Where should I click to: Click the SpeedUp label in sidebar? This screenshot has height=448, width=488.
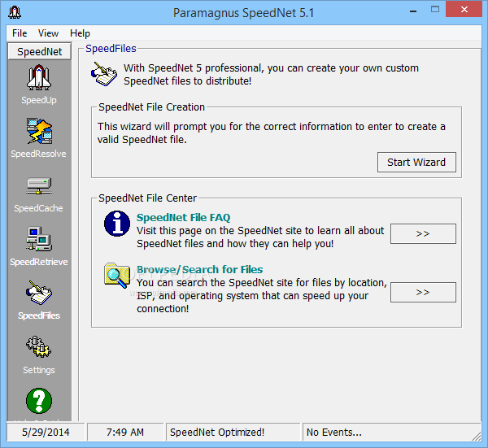point(39,100)
